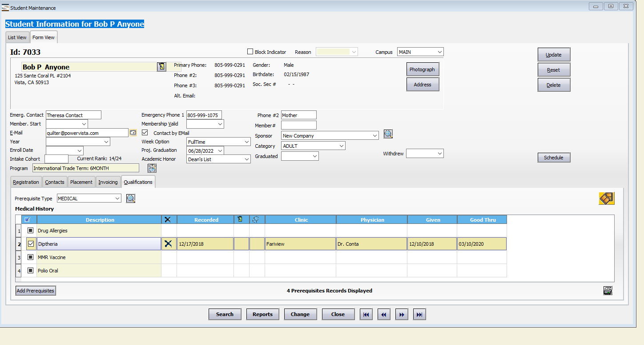The width and height of the screenshot is (644, 345).
Task: Click Student Maintenance window title icon
Action: tap(5, 7)
